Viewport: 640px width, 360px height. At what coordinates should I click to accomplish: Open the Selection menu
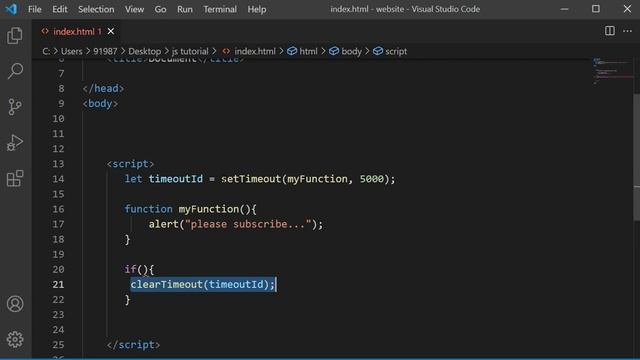coord(96,9)
